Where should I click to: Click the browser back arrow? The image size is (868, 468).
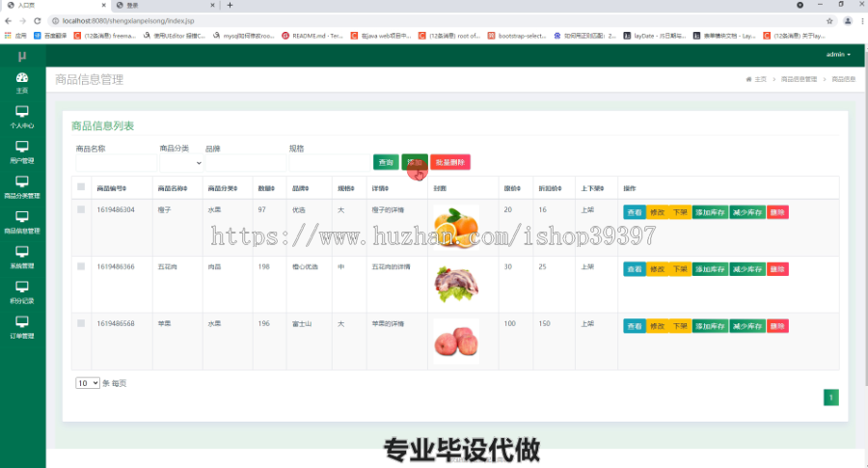click(x=8, y=21)
